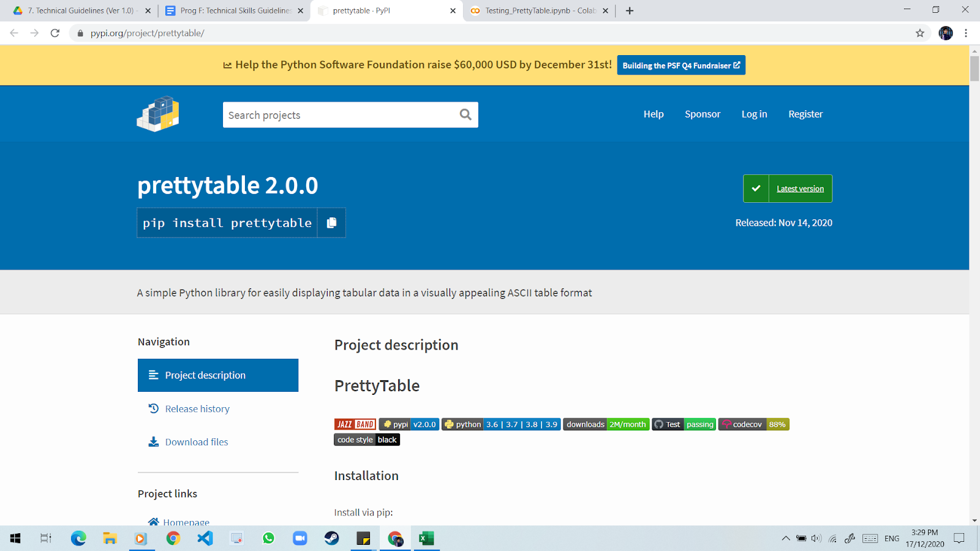This screenshot has width=980, height=551.
Task: Open Chrome profile avatar
Action: point(945,33)
